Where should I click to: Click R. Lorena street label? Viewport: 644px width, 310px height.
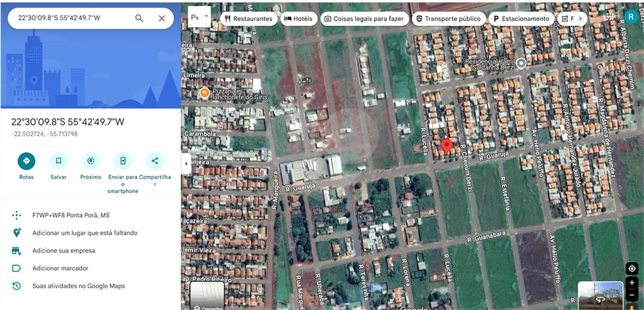point(405,272)
